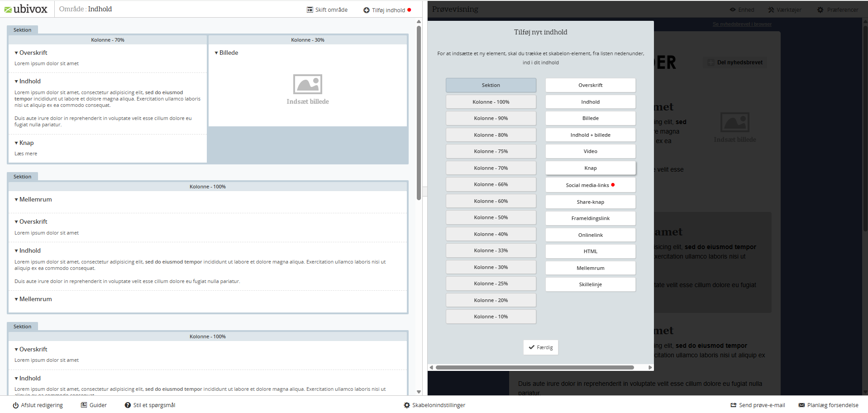Viewport: 868px width, 413px height.
Task: Choose the Social media-links element
Action: click(590, 185)
